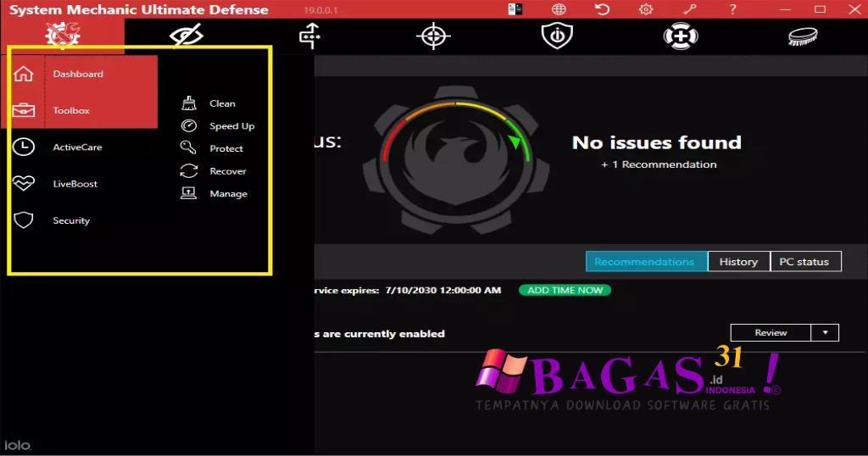Click expiry date '7/10/2030 12:00:00 AM'
The width and height of the screenshot is (868, 456).
coord(442,290)
